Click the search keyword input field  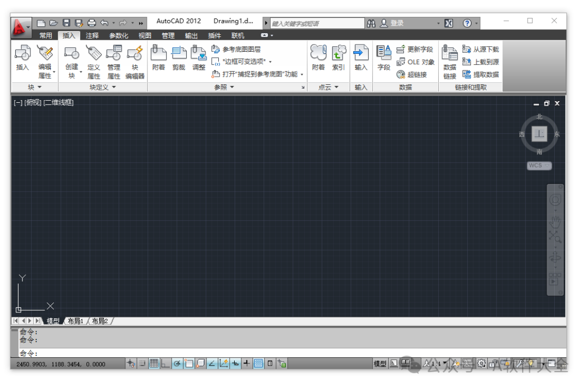click(x=317, y=23)
